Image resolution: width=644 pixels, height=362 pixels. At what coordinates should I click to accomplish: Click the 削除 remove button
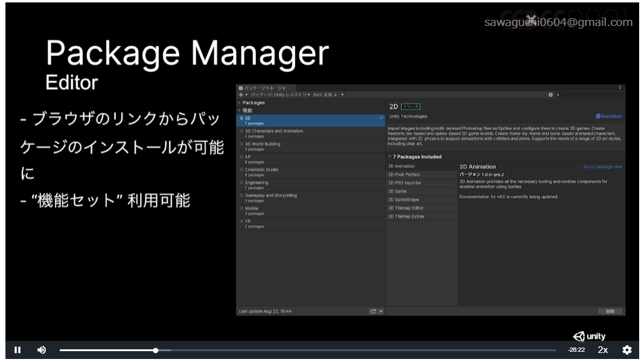click(x=610, y=311)
